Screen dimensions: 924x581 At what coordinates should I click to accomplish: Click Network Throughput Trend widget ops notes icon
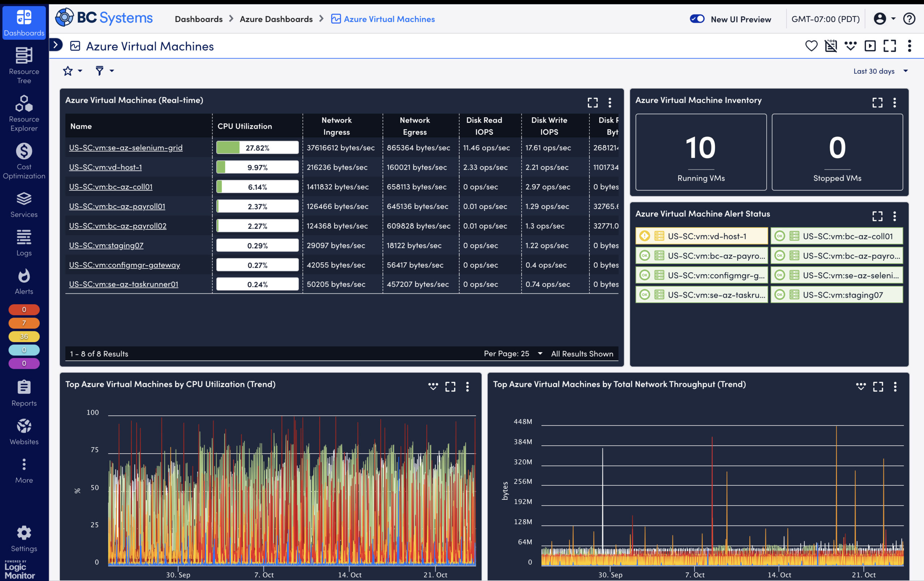pos(861,386)
